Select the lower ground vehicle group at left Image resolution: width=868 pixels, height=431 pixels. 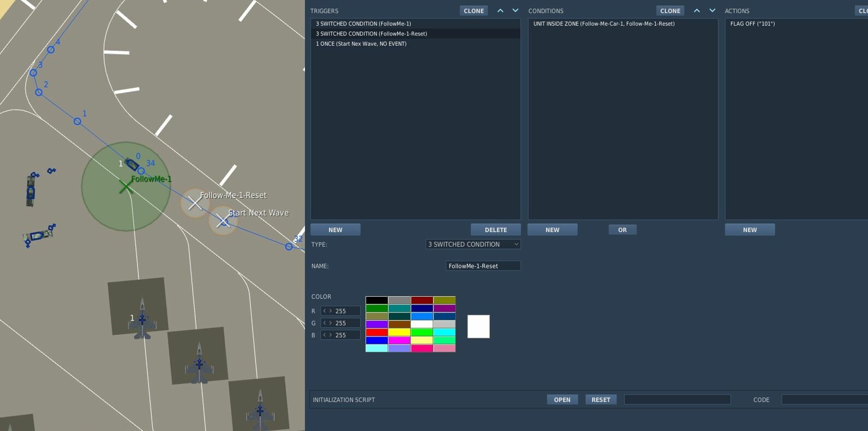[39, 236]
